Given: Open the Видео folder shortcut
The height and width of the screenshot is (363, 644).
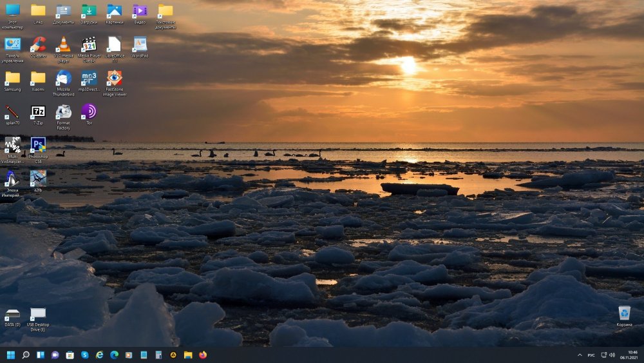Looking at the screenshot, I should pos(140,14).
